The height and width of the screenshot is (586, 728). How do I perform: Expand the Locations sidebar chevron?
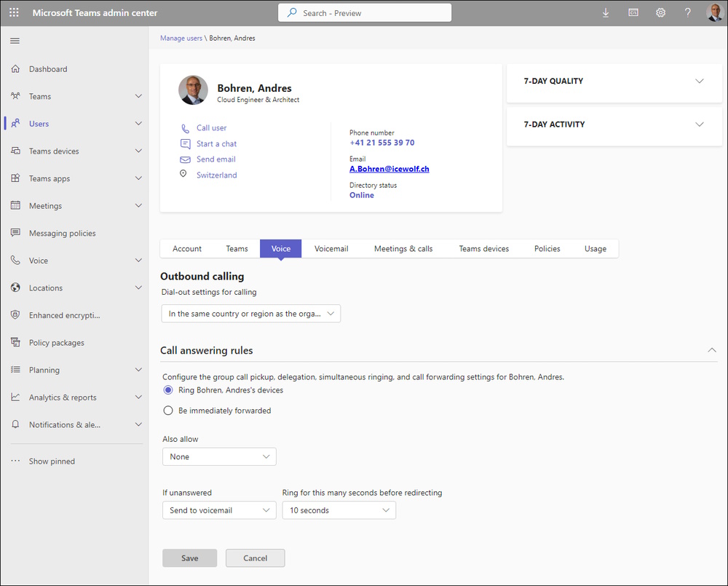tap(138, 288)
